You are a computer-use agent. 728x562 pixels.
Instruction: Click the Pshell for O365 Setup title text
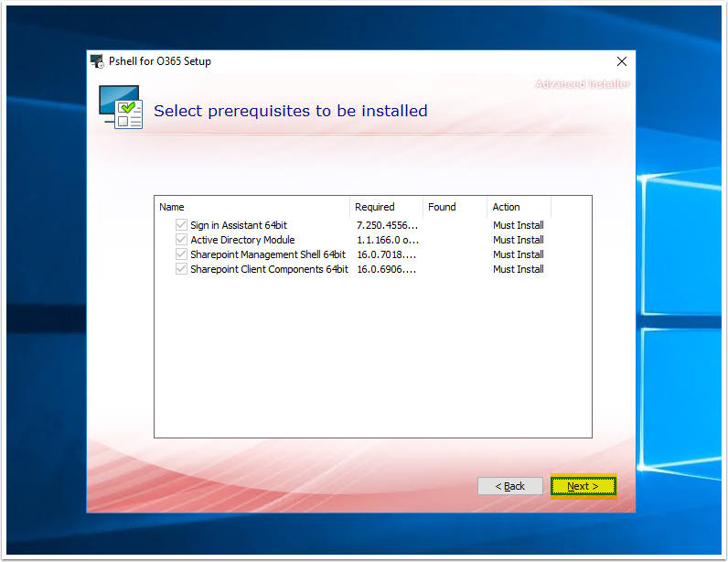click(x=160, y=61)
